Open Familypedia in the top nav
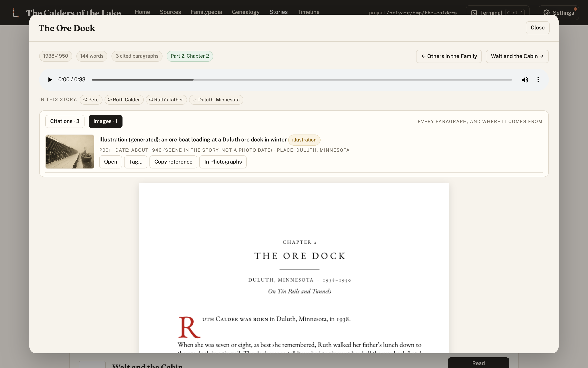Viewport: 588px width, 368px height. [206, 12]
